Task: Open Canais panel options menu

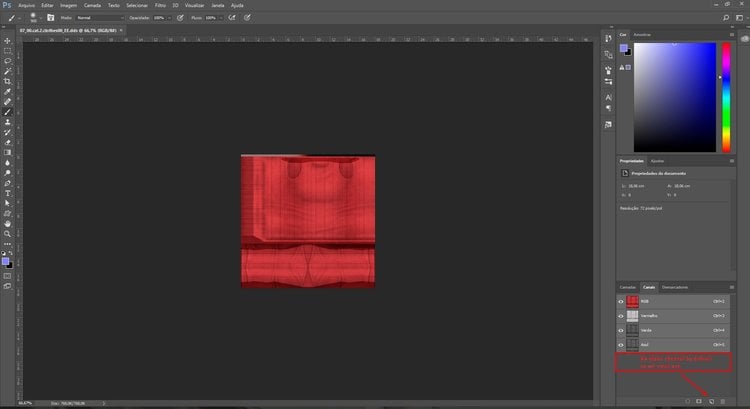Action: click(731, 287)
